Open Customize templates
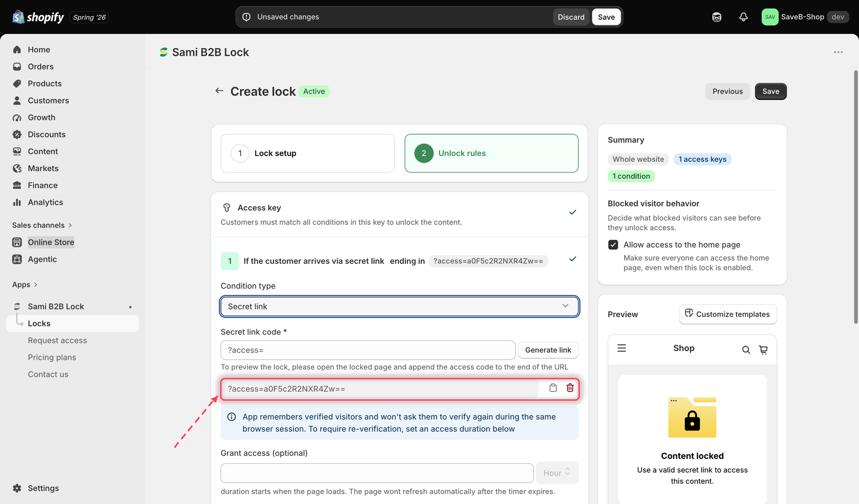 pyautogui.click(x=727, y=314)
